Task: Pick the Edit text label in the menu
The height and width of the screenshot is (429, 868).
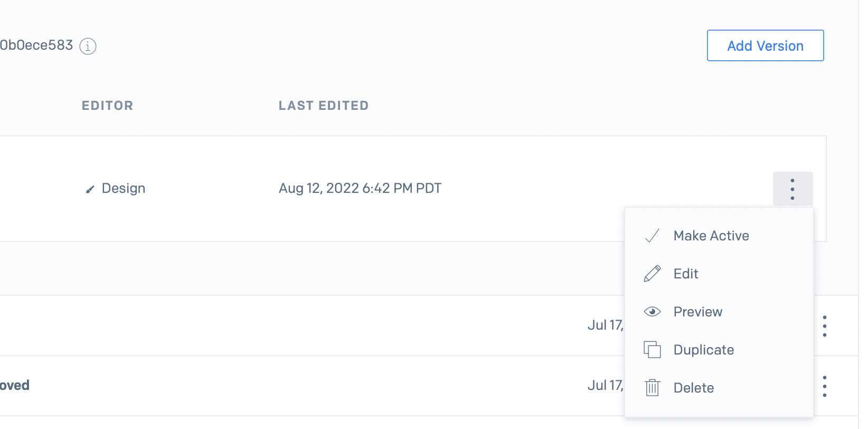Action: coord(686,274)
